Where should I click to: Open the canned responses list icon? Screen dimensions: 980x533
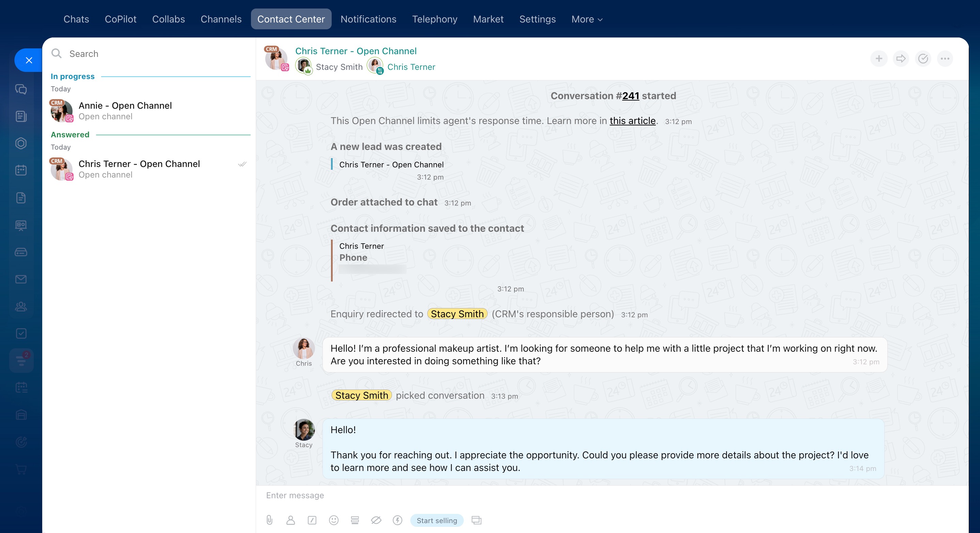point(355,520)
